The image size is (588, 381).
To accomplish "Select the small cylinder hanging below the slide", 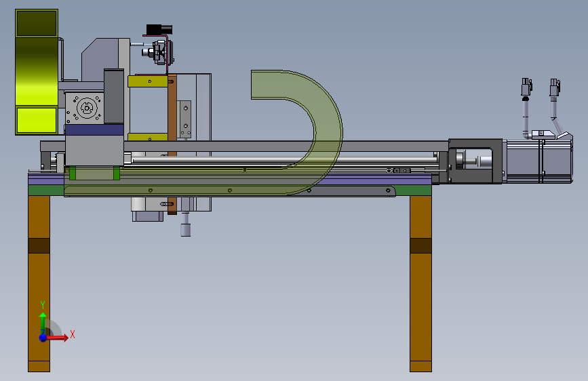I will 186,229.
